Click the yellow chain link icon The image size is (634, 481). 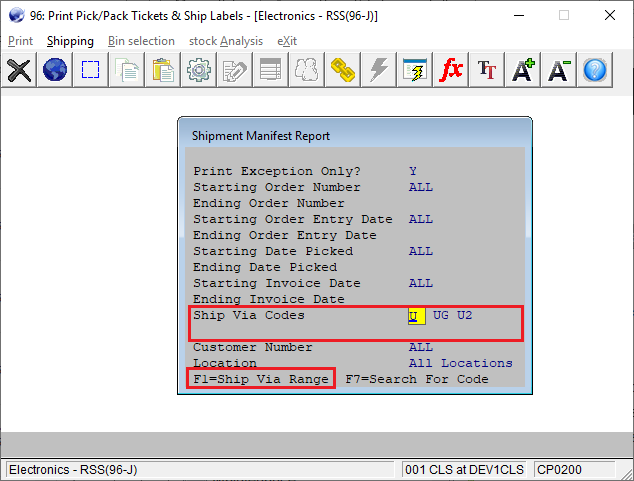point(343,70)
